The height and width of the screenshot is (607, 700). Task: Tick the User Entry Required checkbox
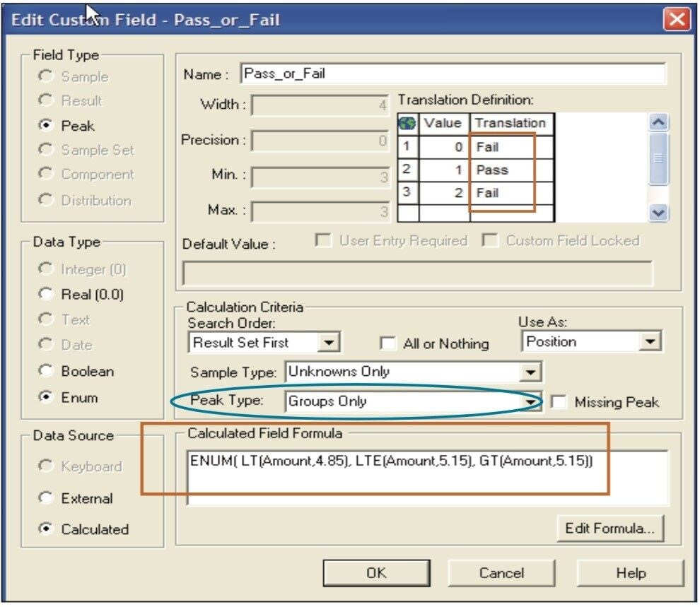click(x=322, y=240)
